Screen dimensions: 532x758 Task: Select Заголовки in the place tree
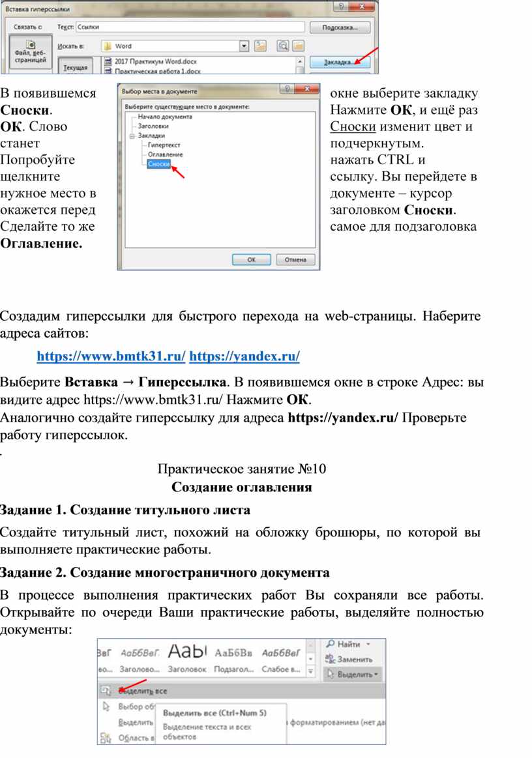153,126
